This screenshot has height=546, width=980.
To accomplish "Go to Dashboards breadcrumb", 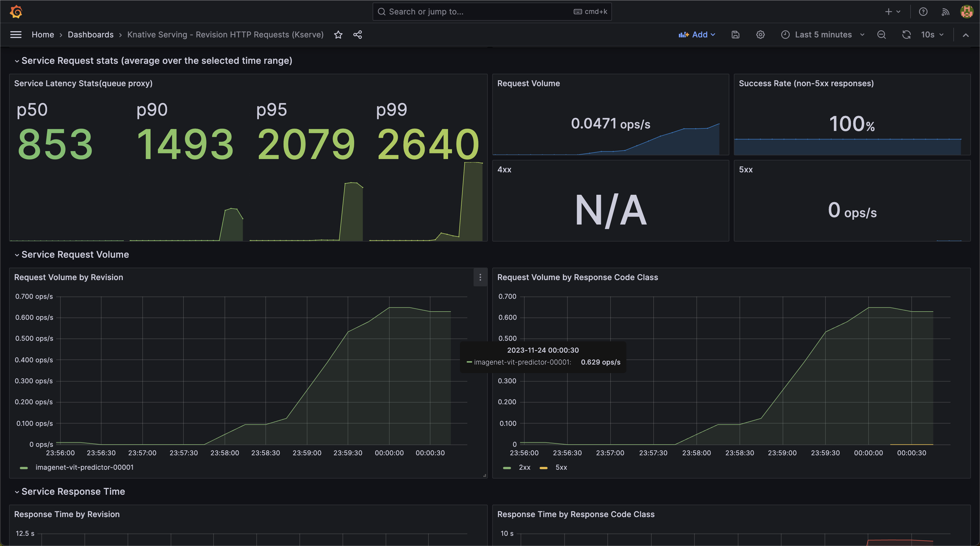I will [90, 35].
